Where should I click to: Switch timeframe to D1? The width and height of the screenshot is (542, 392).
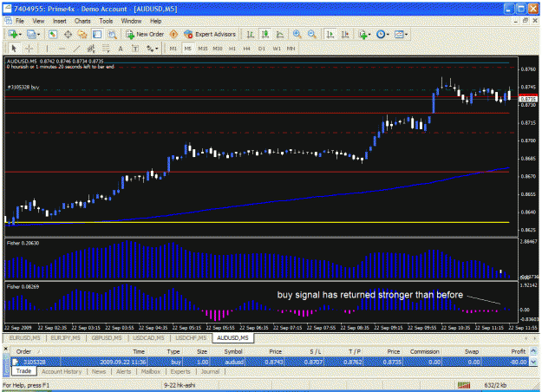coord(262,49)
